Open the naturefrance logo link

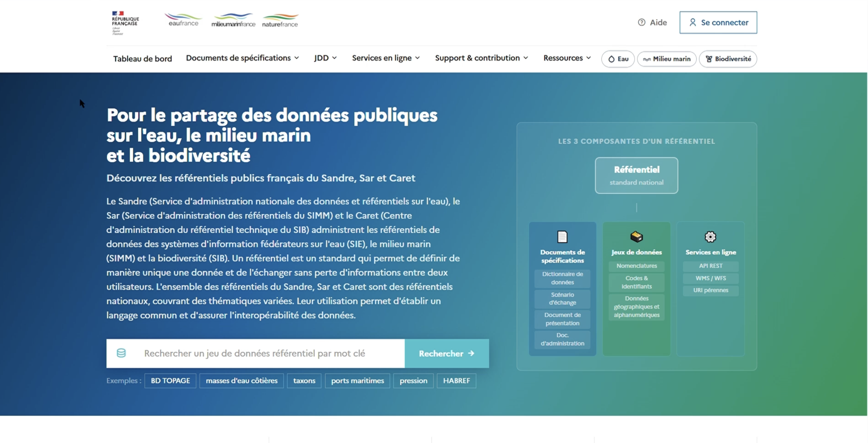(x=280, y=20)
